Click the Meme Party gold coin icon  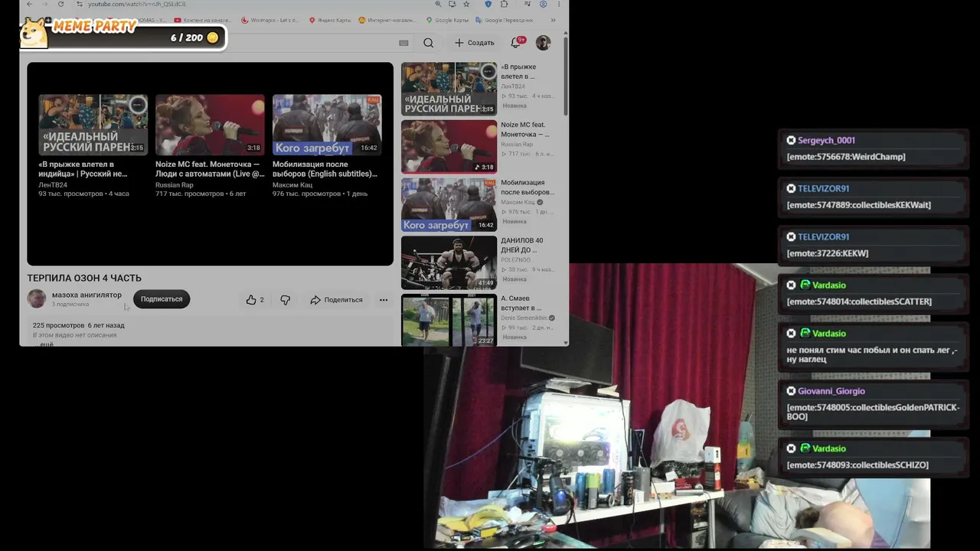[x=213, y=37]
